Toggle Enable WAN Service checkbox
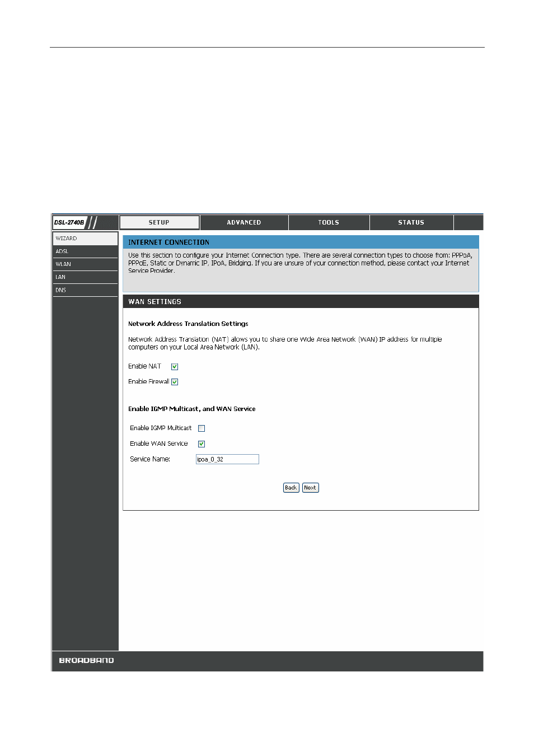This screenshot has width=534, height=756. click(202, 444)
